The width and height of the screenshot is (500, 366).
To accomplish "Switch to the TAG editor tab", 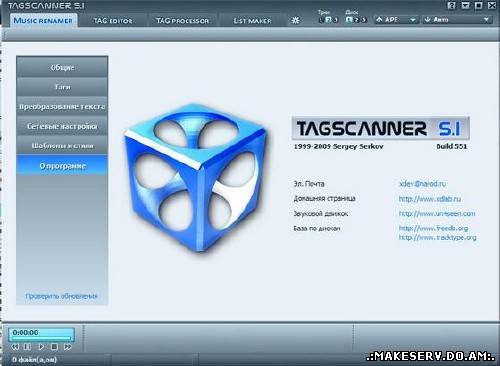I will pos(113,21).
